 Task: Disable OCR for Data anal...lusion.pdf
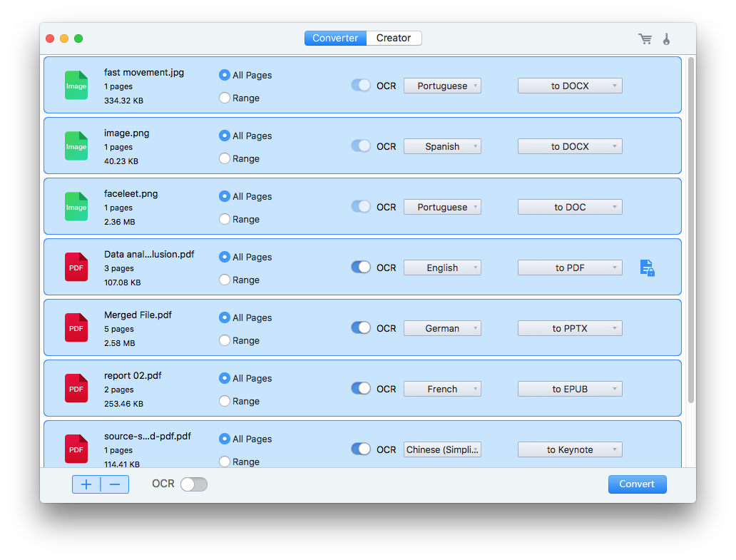(360, 267)
